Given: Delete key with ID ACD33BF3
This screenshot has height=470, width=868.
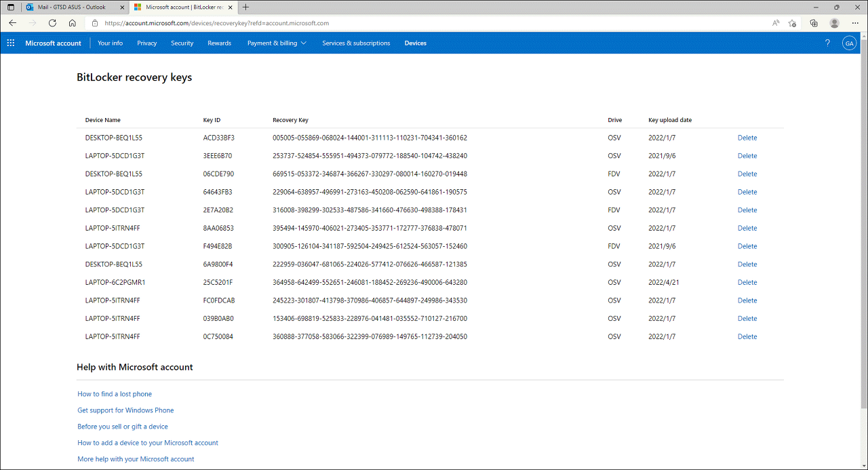Looking at the screenshot, I should [x=747, y=138].
